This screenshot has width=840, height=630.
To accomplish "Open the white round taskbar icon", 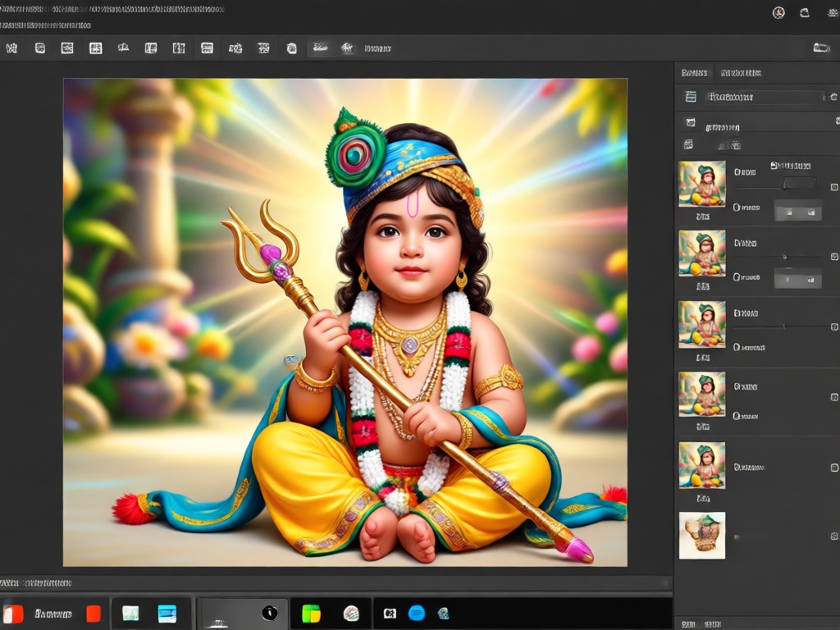I will (351, 614).
